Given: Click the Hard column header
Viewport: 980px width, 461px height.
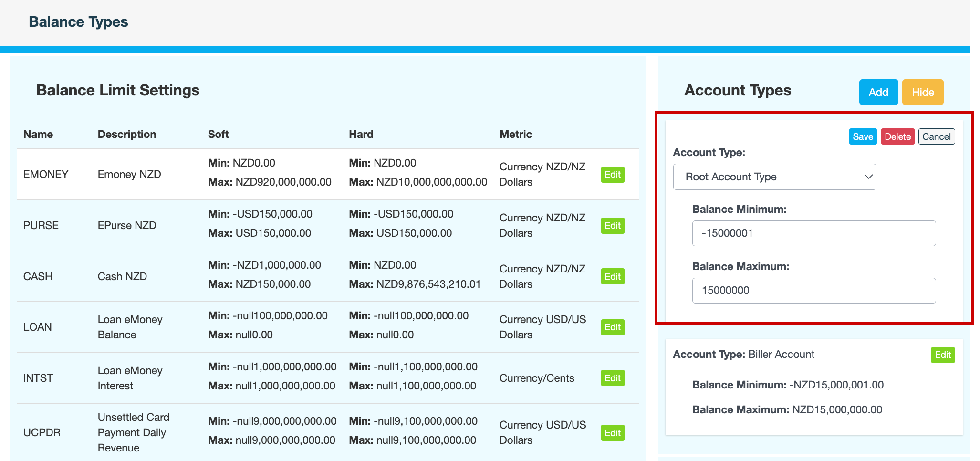Looking at the screenshot, I should (361, 135).
